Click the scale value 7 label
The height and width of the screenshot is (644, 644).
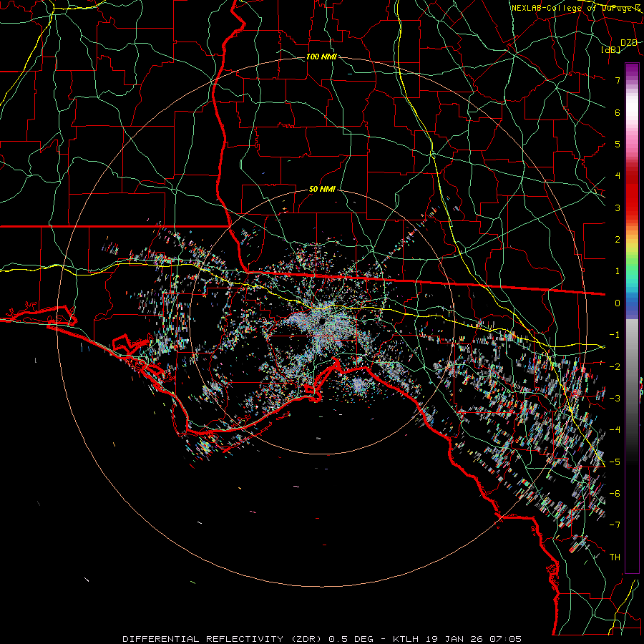(x=618, y=80)
